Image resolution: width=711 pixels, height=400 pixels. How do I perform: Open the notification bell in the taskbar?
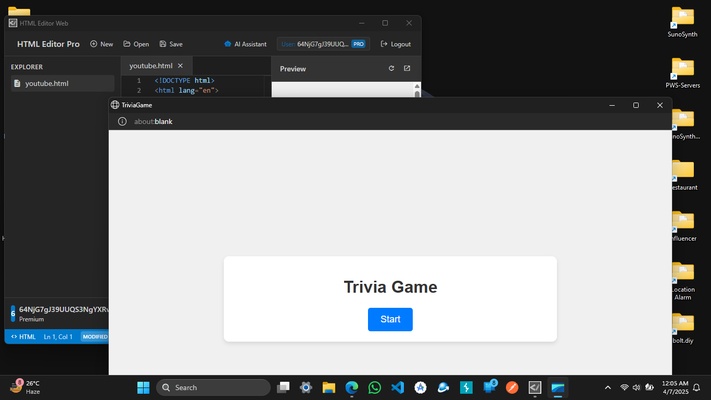coord(696,387)
